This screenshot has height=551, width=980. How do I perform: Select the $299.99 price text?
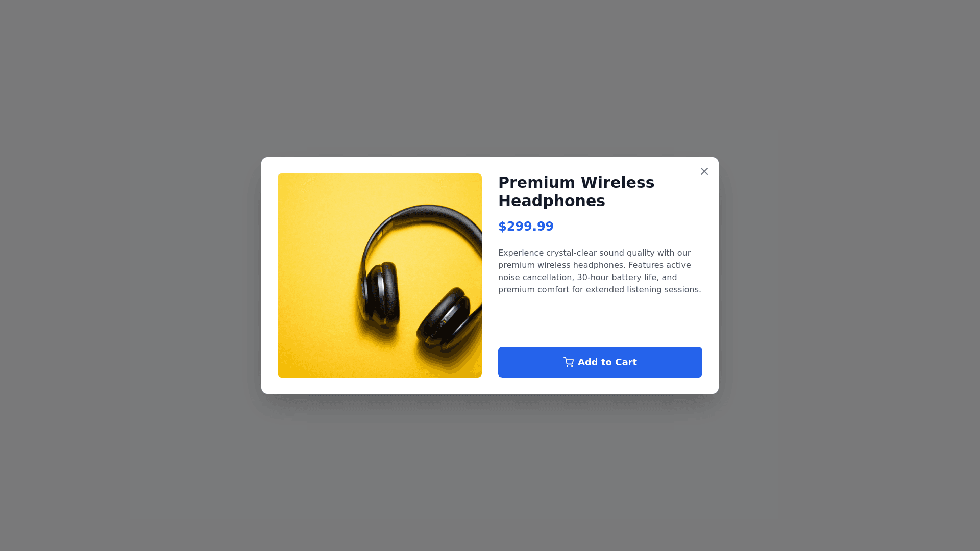pos(526,226)
